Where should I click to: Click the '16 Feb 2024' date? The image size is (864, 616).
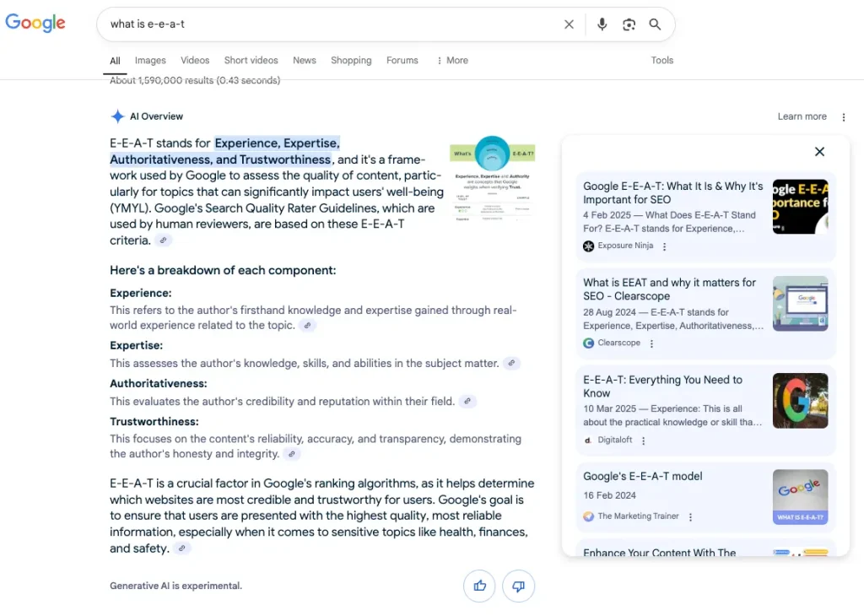coord(609,495)
